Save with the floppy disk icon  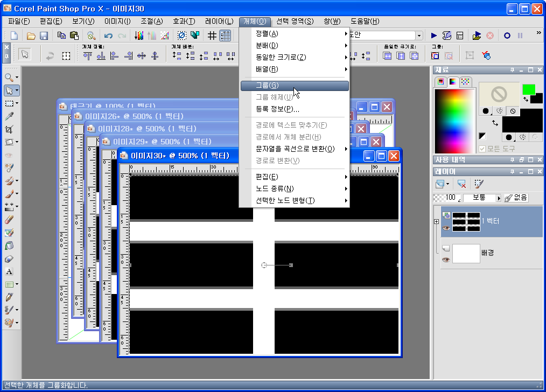coord(44,36)
